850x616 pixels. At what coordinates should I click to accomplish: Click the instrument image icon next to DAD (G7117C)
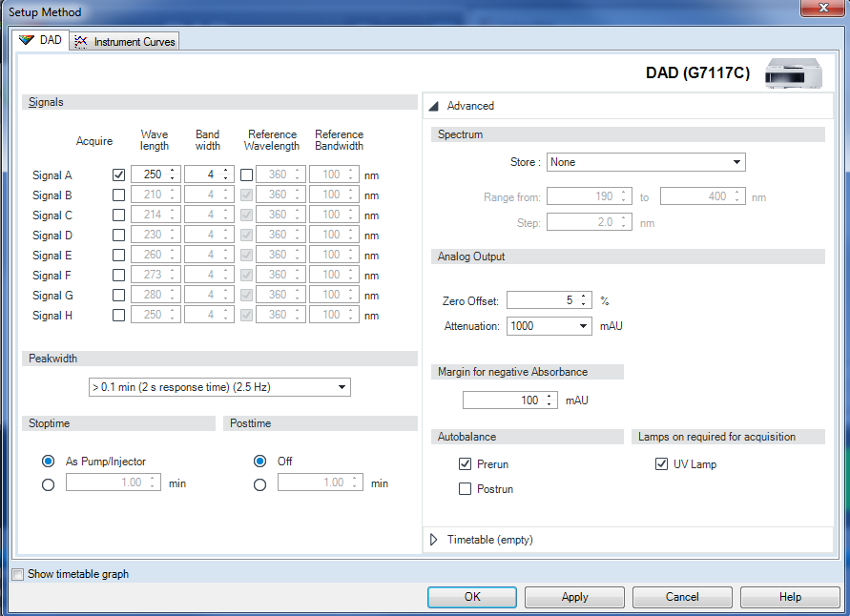[792, 73]
